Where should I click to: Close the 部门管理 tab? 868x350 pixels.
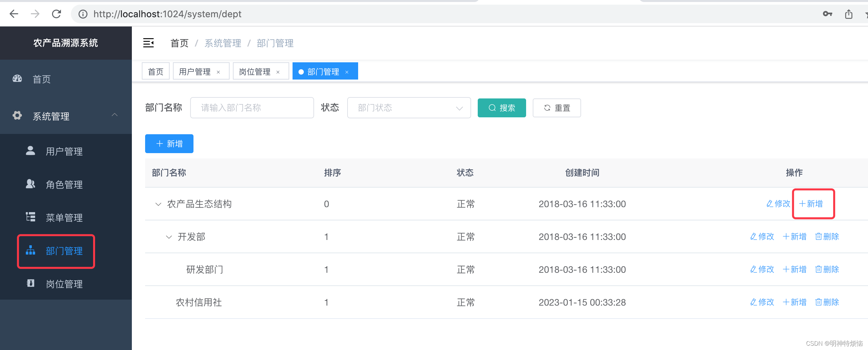point(347,72)
